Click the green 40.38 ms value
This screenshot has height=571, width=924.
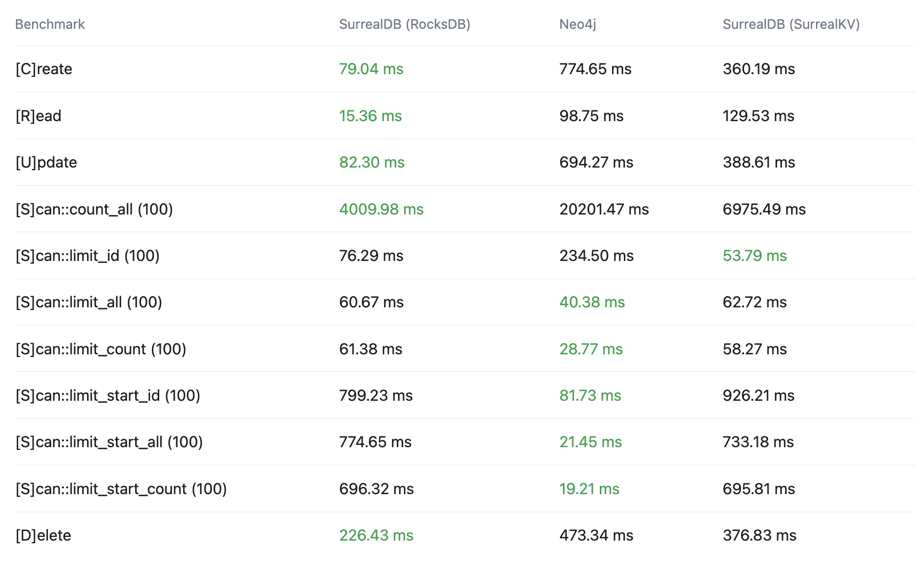pos(592,302)
